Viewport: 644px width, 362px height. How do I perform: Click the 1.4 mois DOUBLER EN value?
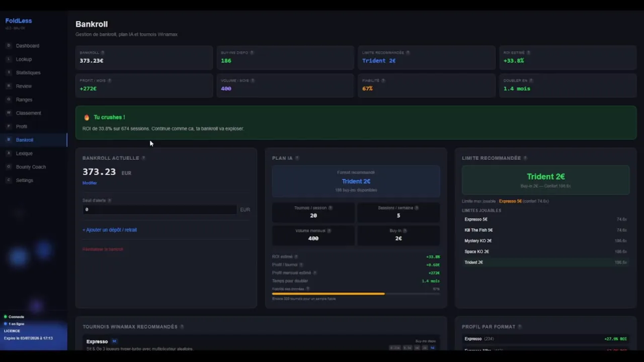(x=517, y=88)
